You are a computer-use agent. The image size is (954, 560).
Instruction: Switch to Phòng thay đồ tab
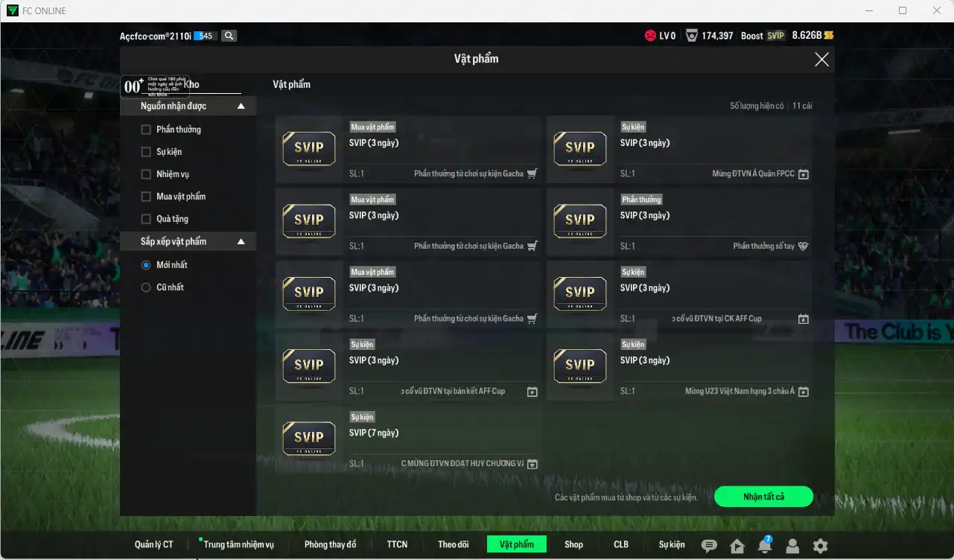[x=330, y=544]
